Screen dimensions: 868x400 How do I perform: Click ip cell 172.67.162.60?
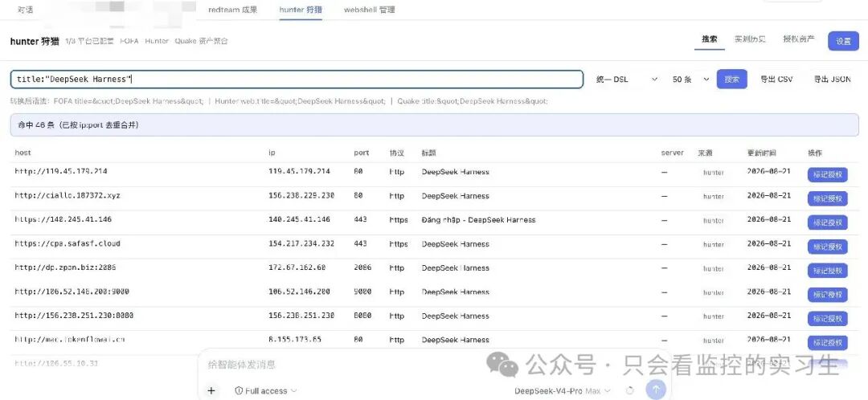point(297,267)
